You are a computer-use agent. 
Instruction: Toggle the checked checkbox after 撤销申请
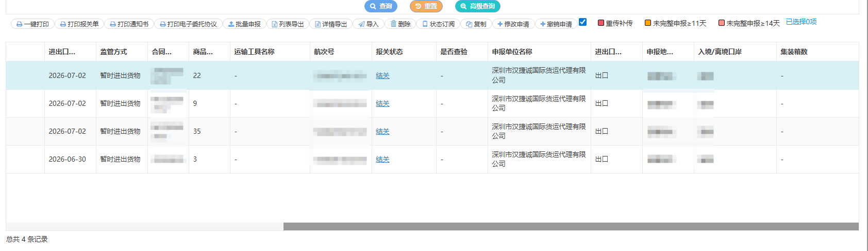pos(583,22)
